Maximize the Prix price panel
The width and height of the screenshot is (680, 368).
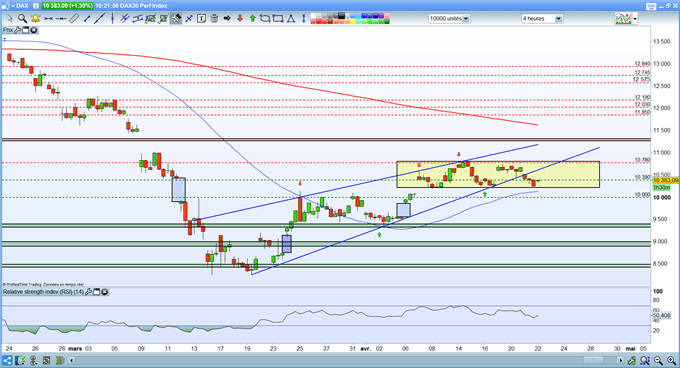click(x=26, y=30)
